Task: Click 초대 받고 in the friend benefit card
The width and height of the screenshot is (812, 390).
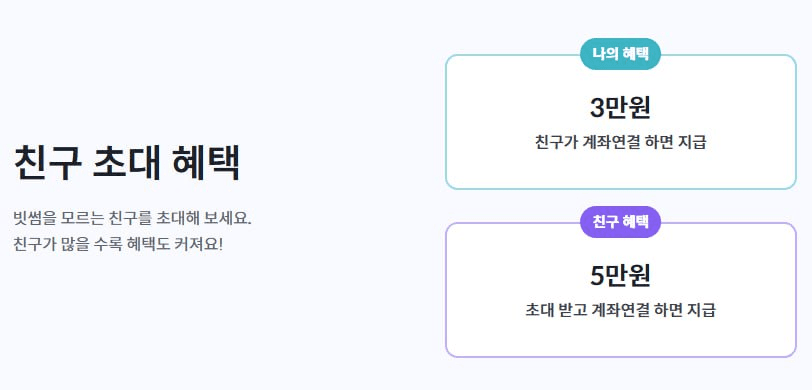Action: [556, 310]
